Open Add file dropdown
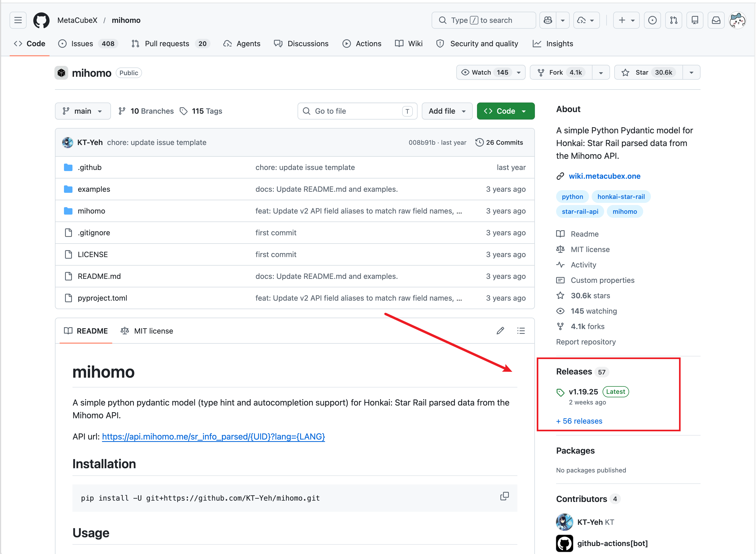 coord(447,111)
